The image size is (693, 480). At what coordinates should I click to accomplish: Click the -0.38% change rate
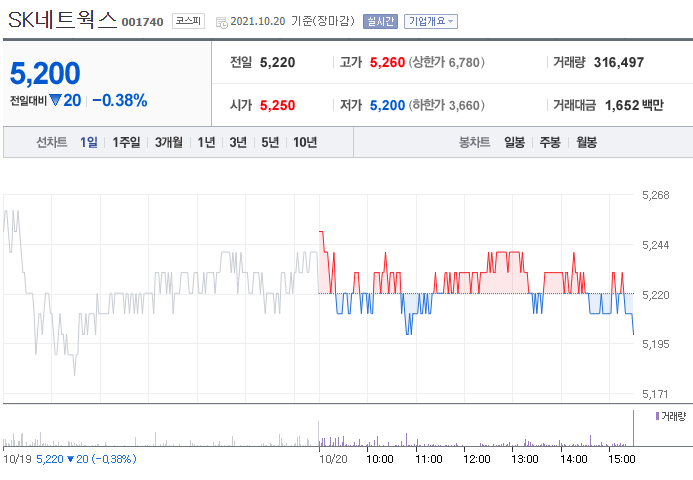(x=120, y=101)
